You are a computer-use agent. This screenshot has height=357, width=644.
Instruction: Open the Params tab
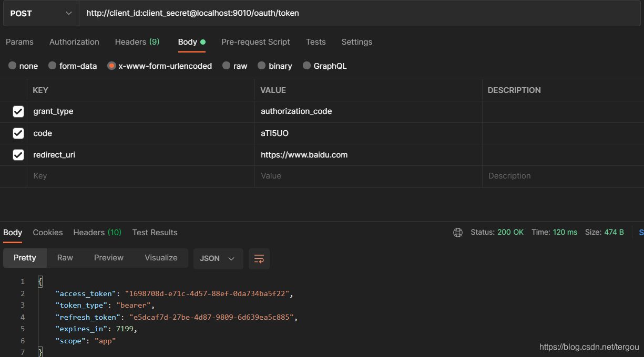19,42
